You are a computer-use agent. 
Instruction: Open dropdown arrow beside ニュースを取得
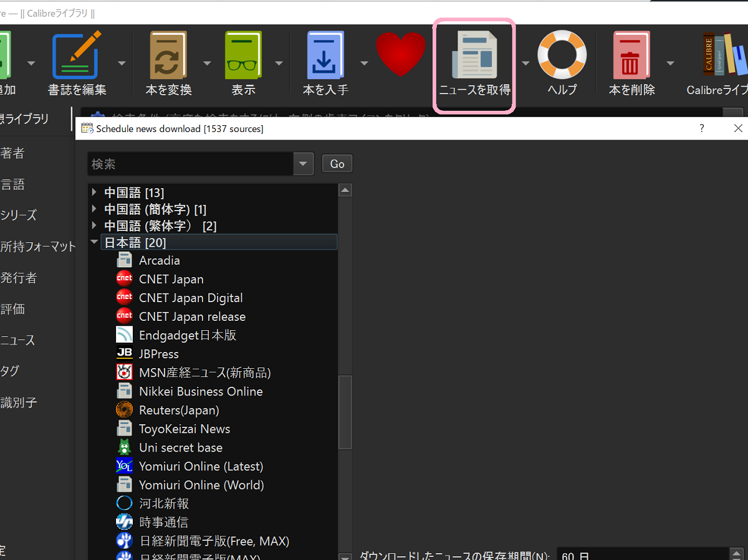(x=525, y=64)
